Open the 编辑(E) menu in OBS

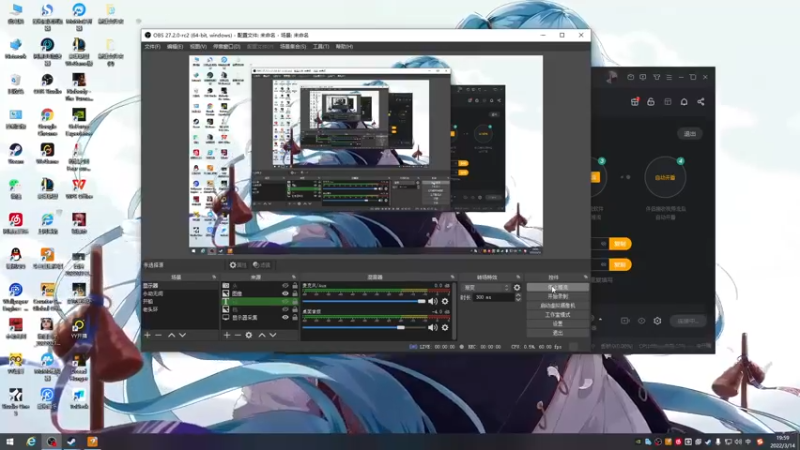pyautogui.click(x=174, y=46)
